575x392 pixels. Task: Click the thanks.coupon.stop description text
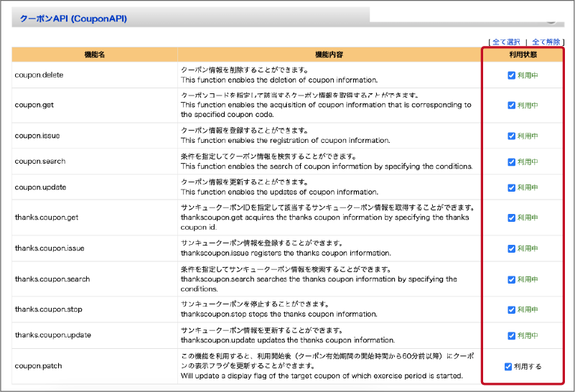[x=279, y=309]
